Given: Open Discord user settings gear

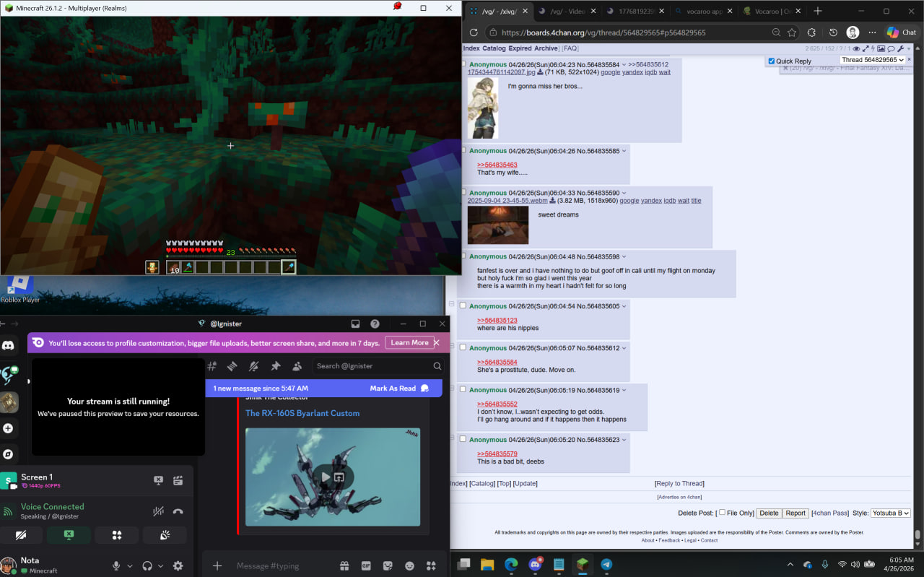Looking at the screenshot, I should (178, 565).
